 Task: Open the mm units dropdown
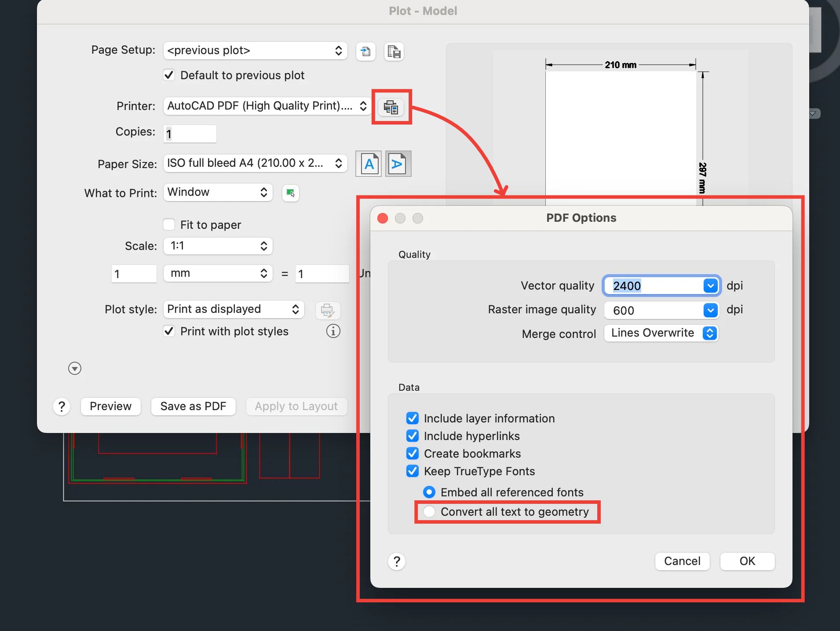218,273
